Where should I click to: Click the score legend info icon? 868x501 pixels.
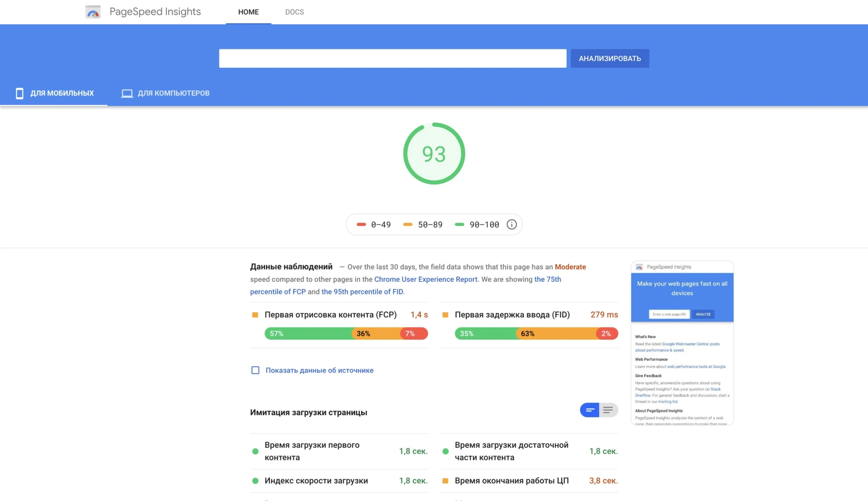(511, 225)
